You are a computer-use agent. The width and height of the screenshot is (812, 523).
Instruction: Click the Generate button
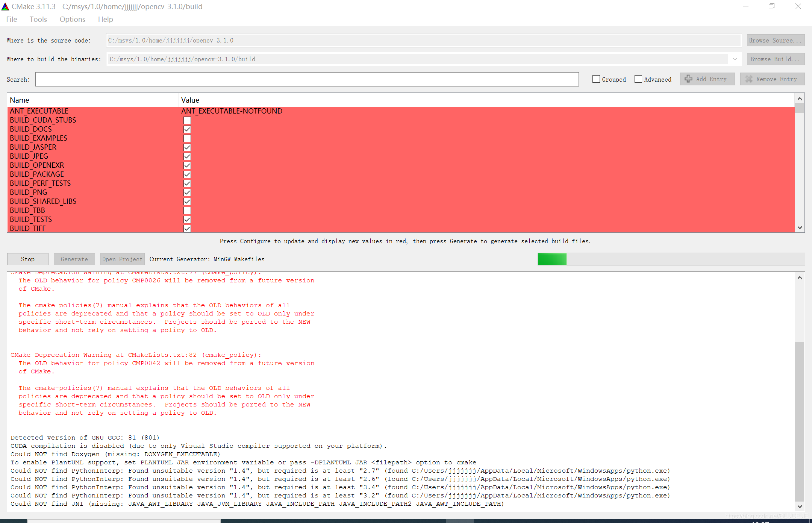(x=74, y=259)
